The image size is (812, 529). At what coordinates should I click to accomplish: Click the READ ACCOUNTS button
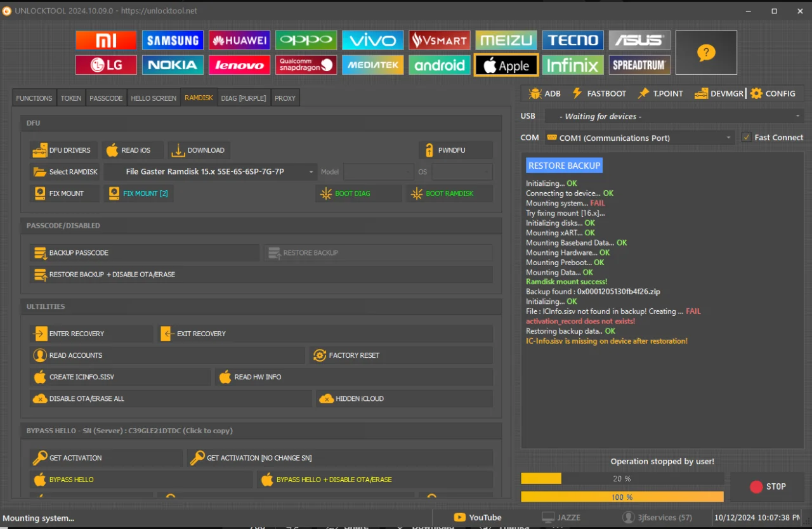(x=167, y=355)
